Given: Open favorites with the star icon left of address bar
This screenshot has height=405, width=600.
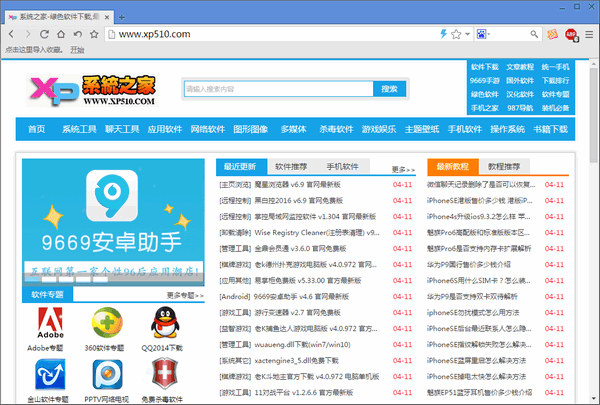Looking at the screenshot, I should pos(94,34).
